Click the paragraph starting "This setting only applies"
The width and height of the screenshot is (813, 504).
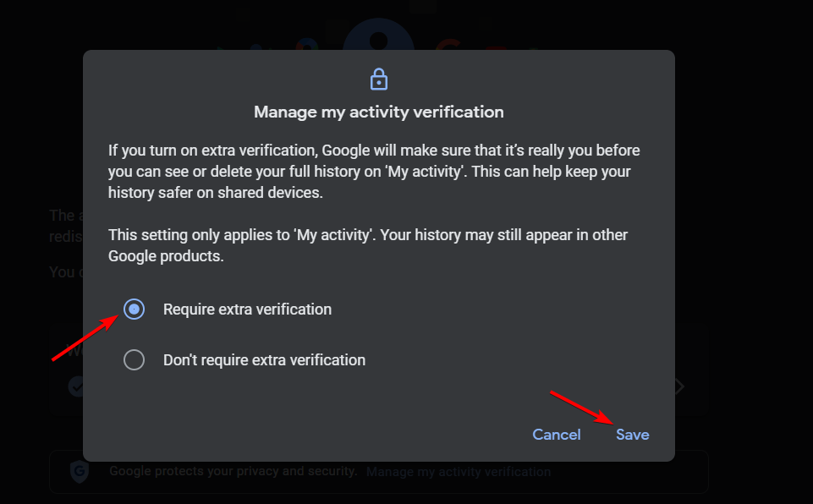tap(368, 245)
